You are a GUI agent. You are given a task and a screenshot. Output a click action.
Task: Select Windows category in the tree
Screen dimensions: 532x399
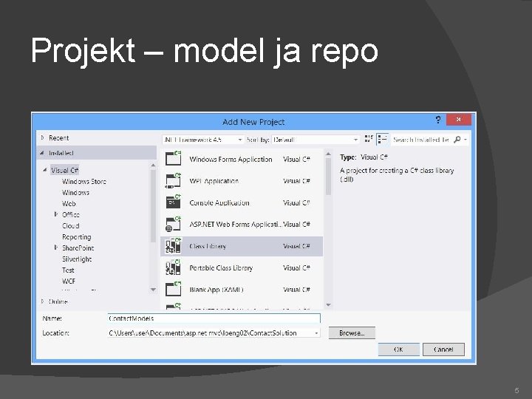pos(75,192)
